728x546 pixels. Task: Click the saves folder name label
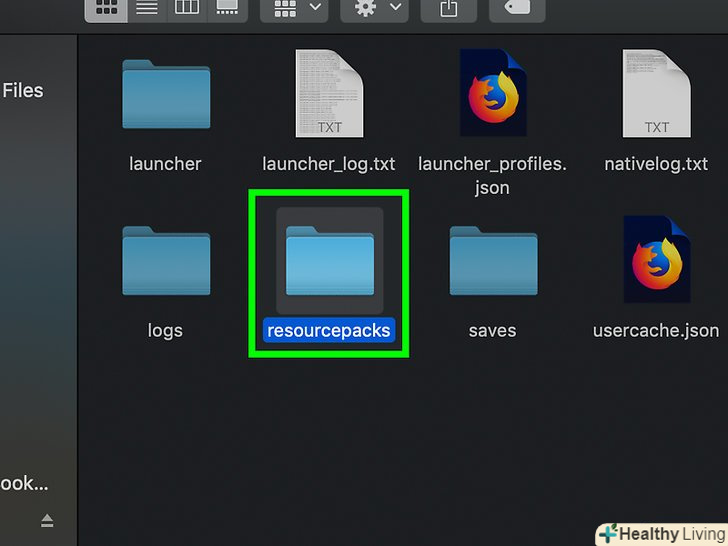(x=492, y=330)
